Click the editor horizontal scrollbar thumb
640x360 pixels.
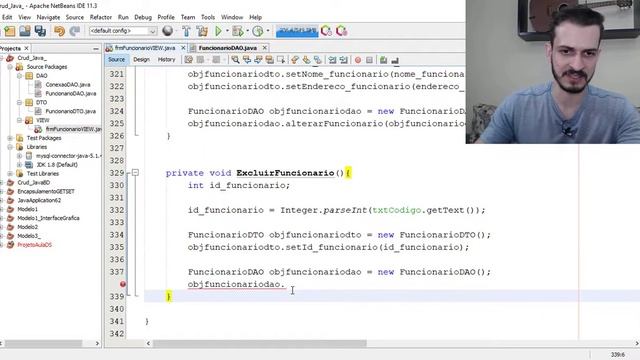pos(260,343)
